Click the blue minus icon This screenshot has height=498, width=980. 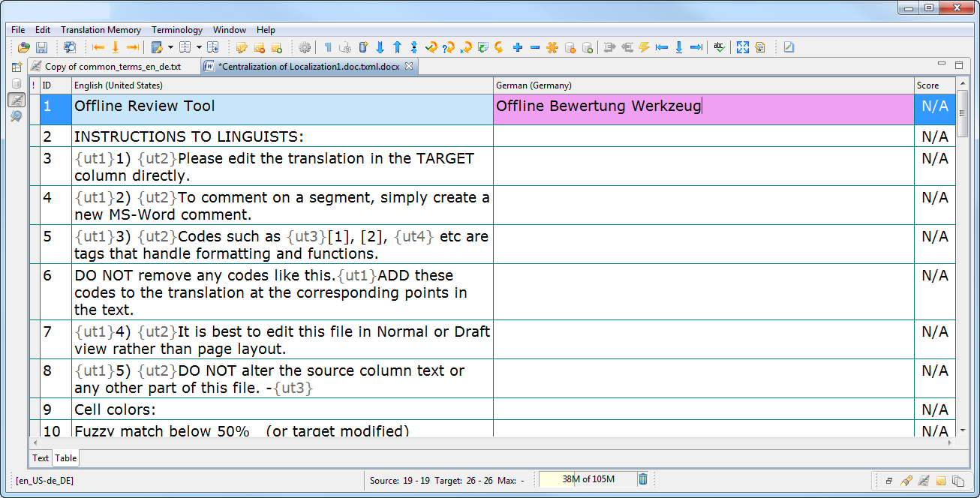pyautogui.click(x=535, y=47)
